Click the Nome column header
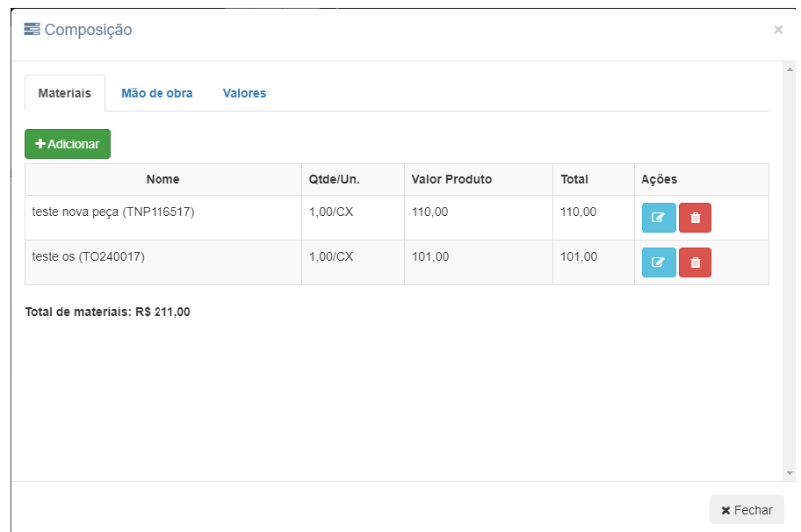801x532 pixels. (162, 179)
